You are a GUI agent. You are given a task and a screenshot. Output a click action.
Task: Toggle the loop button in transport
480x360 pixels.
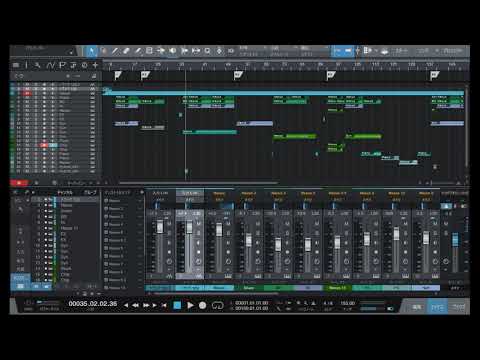[x=217, y=305]
